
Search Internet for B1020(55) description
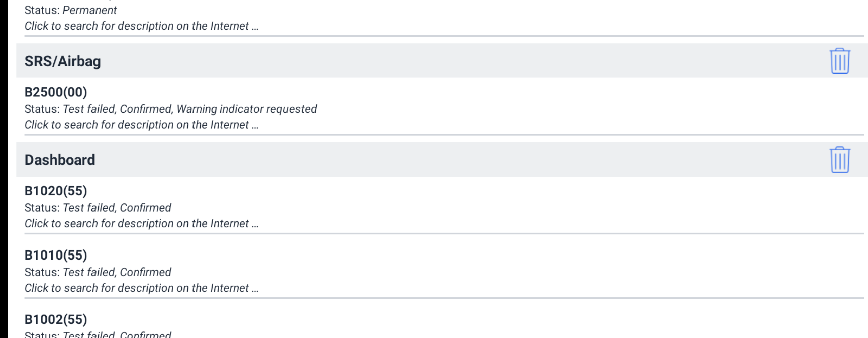141,223
